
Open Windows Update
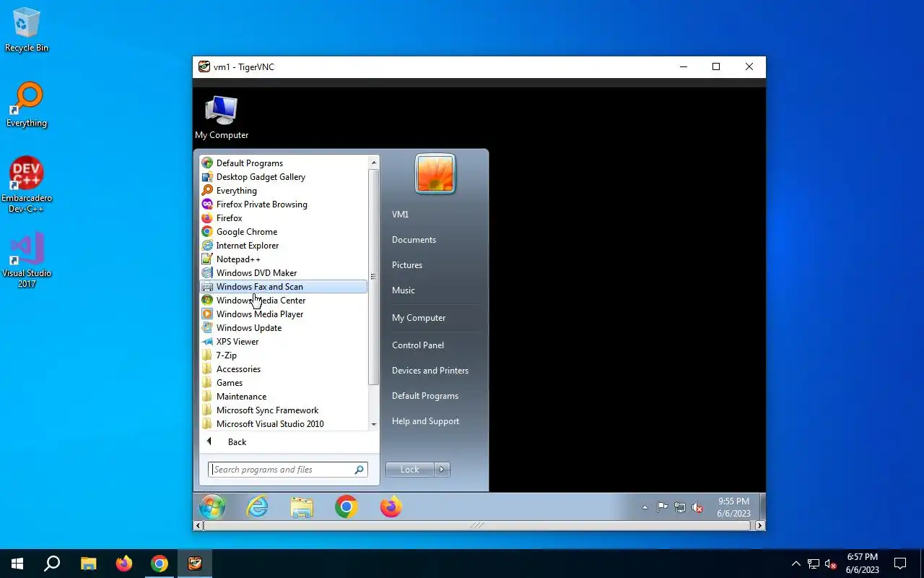[x=284, y=328]
